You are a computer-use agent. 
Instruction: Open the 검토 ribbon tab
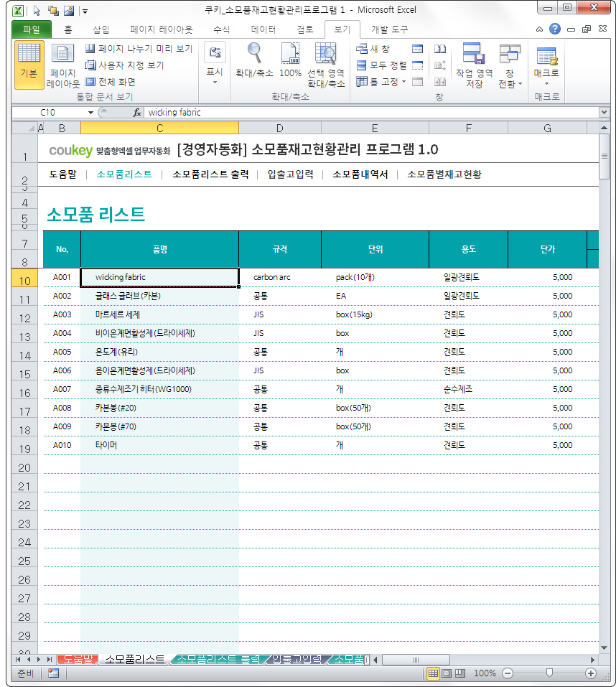coord(305,29)
